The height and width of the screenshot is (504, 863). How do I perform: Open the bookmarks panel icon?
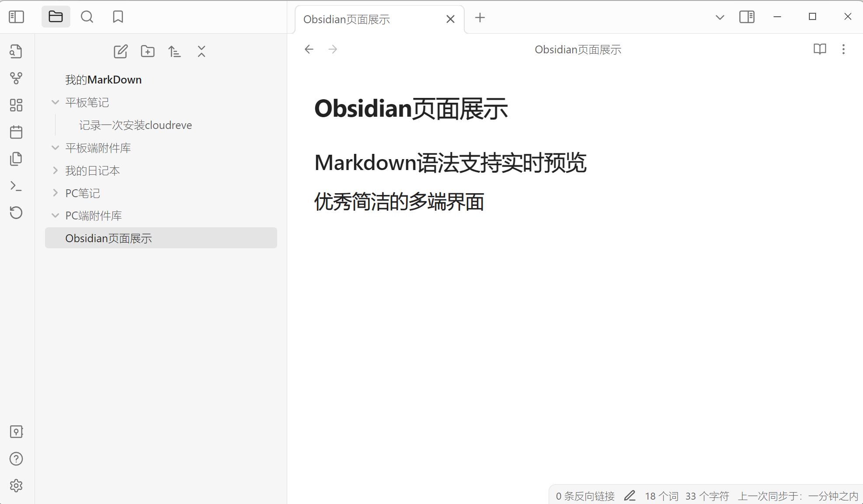[118, 17]
